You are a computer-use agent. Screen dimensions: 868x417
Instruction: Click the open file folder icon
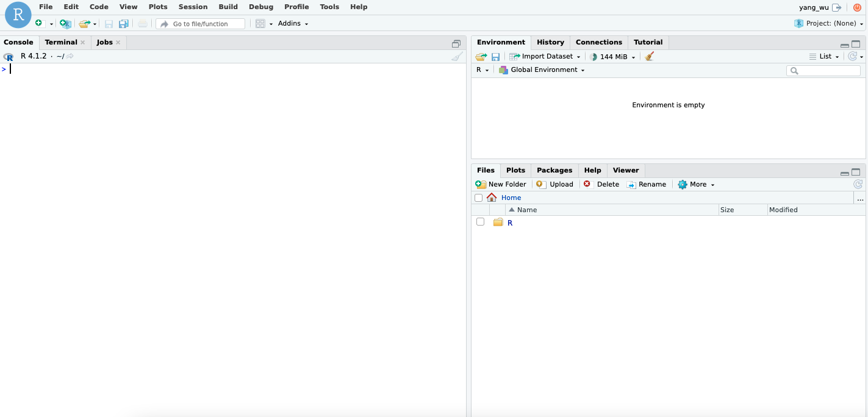pyautogui.click(x=85, y=24)
